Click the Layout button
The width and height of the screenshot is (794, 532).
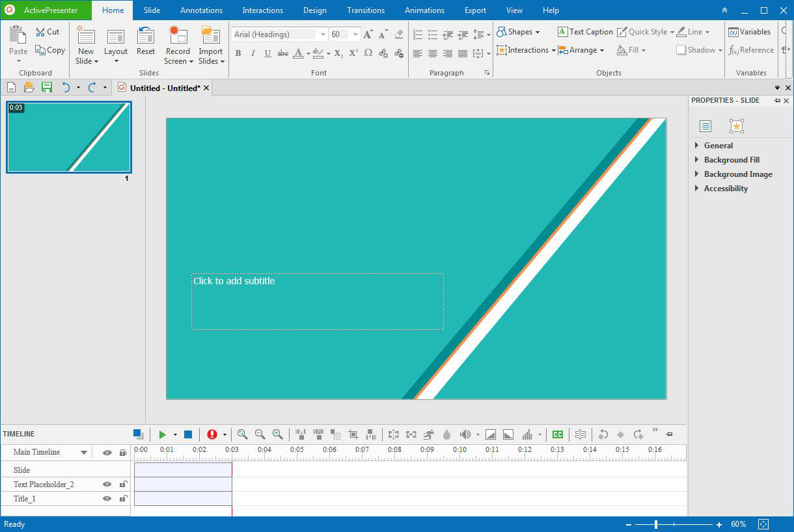[x=116, y=46]
